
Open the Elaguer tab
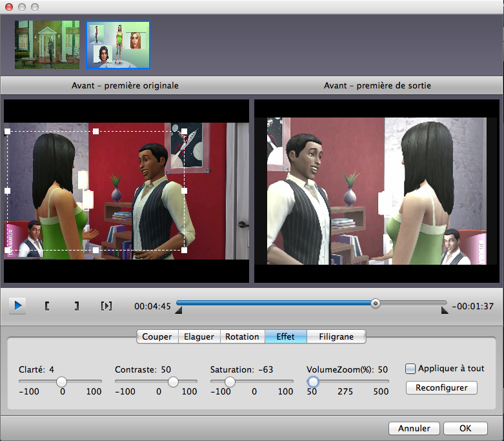click(199, 336)
